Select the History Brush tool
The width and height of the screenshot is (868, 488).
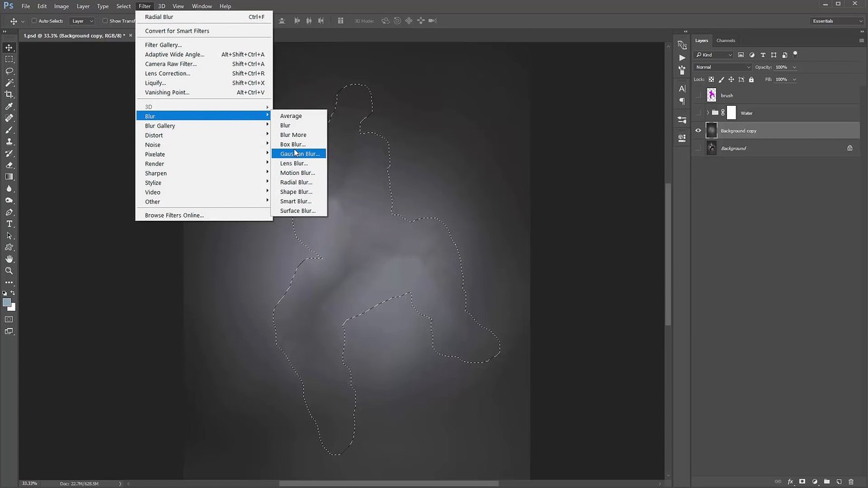coord(9,153)
